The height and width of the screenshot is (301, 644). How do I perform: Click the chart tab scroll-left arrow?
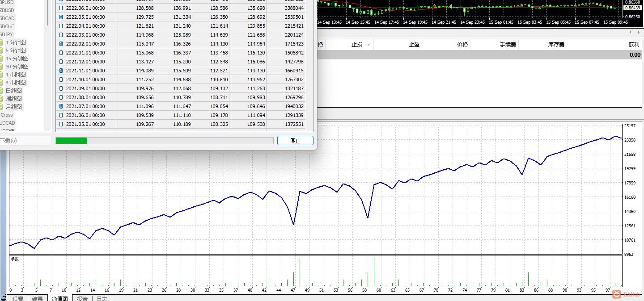[x=631, y=32]
